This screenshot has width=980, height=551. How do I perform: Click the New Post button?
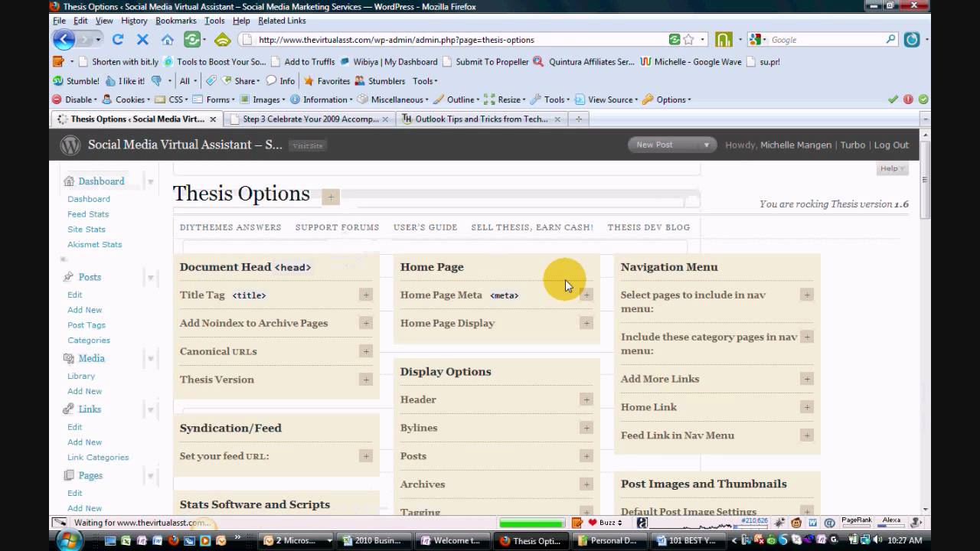pyautogui.click(x=663, y=145)
